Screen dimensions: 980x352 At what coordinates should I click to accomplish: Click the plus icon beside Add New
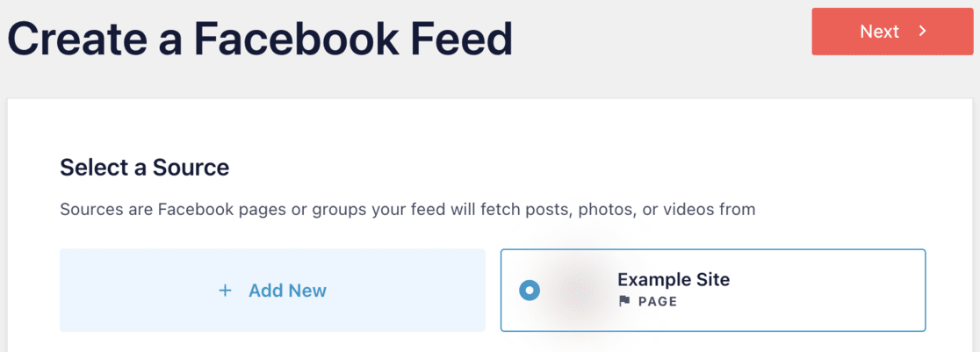point(225,291)
